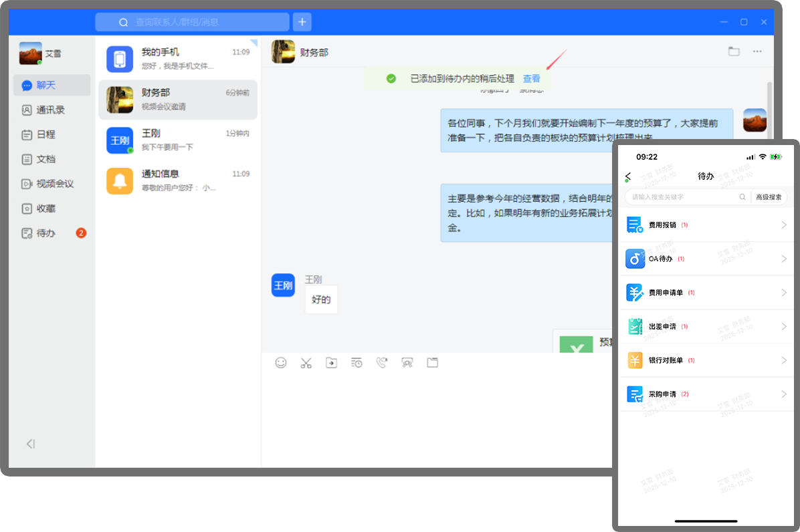Click the top search contacts field

pyautogui.click(x=193, y=22)
